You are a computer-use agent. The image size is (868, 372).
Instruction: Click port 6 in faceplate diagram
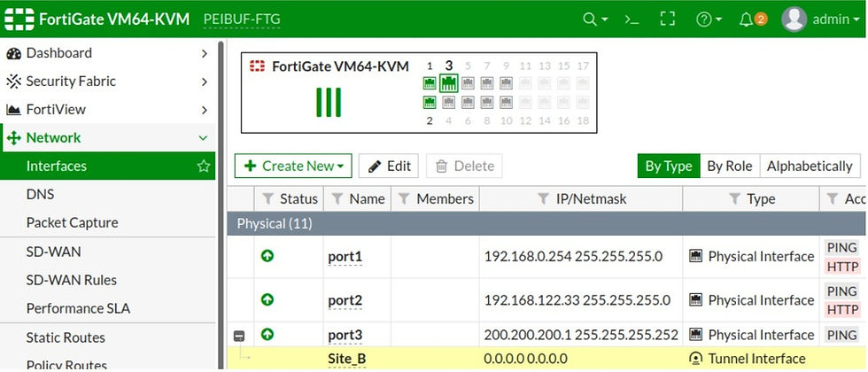pyautogui.click(x=468, y=103)
